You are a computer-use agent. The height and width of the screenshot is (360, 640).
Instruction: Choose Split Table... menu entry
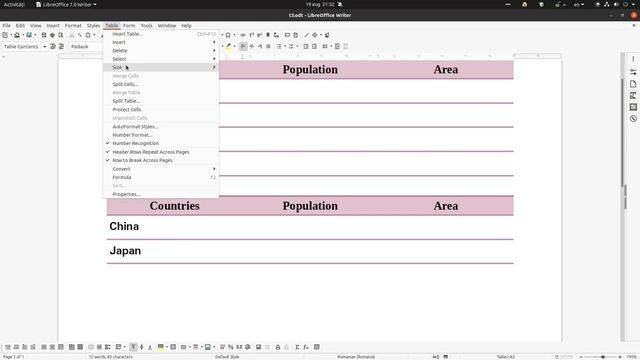point(161,101)
